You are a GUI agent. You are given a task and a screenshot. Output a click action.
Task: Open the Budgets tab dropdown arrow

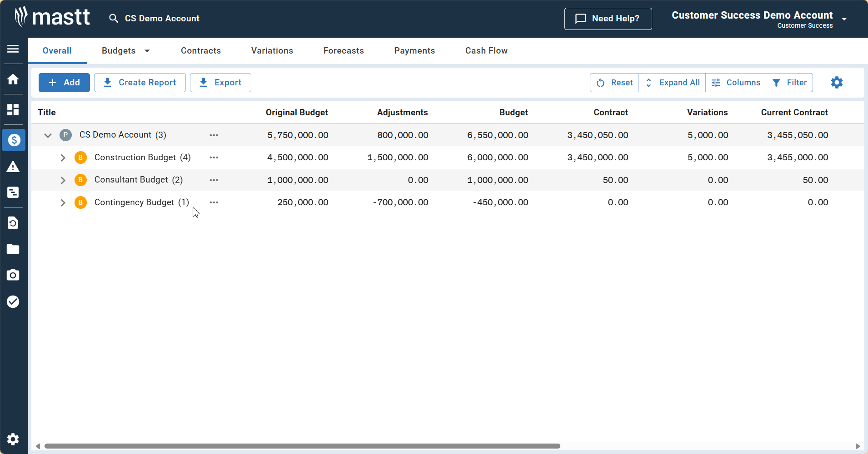click(x=147, y=51)
